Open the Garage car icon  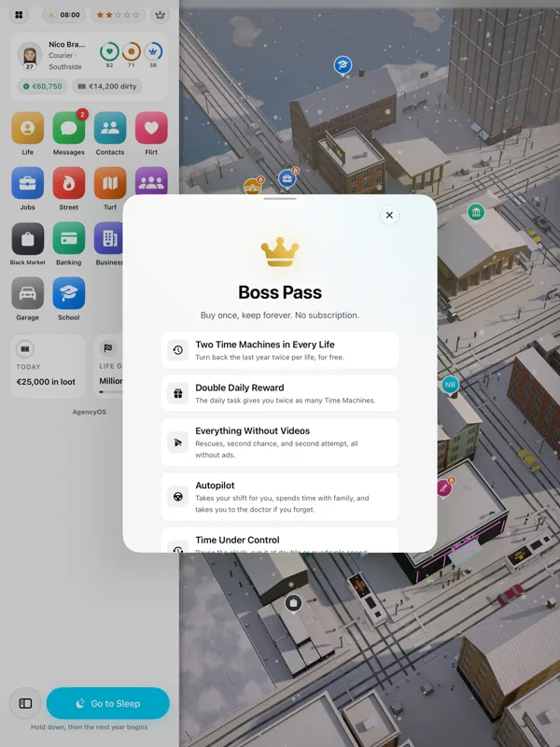[x=28, y=293]
